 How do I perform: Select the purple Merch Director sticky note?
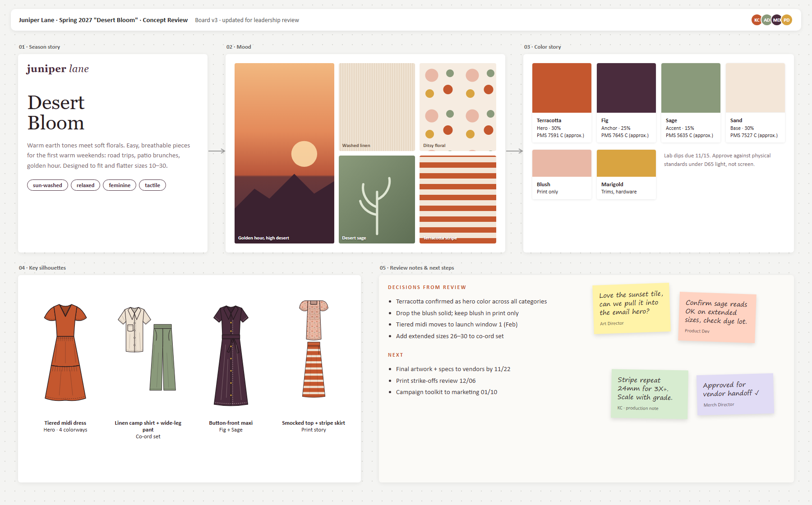(x=735, y=394)
